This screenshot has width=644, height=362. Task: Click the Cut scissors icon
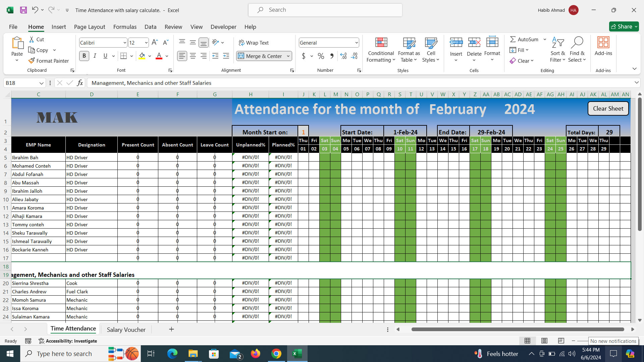coord(32,40)
